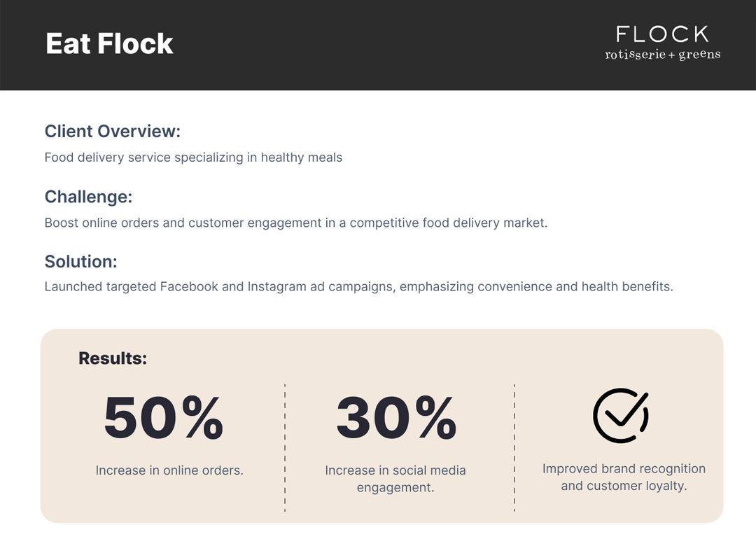Click the 50% statistic
Viewport: 756px width, 560px height.
pyautogui.click(x=163, y=418)
